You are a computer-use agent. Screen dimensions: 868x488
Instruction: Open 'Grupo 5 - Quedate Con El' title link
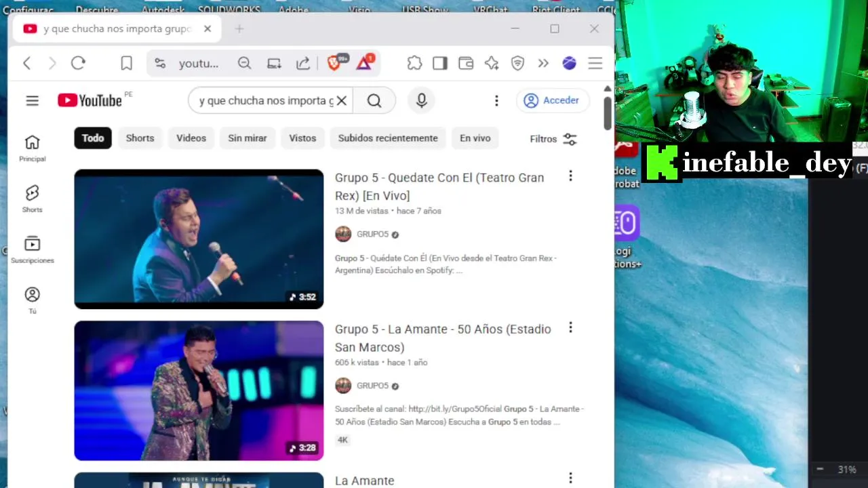439,186
